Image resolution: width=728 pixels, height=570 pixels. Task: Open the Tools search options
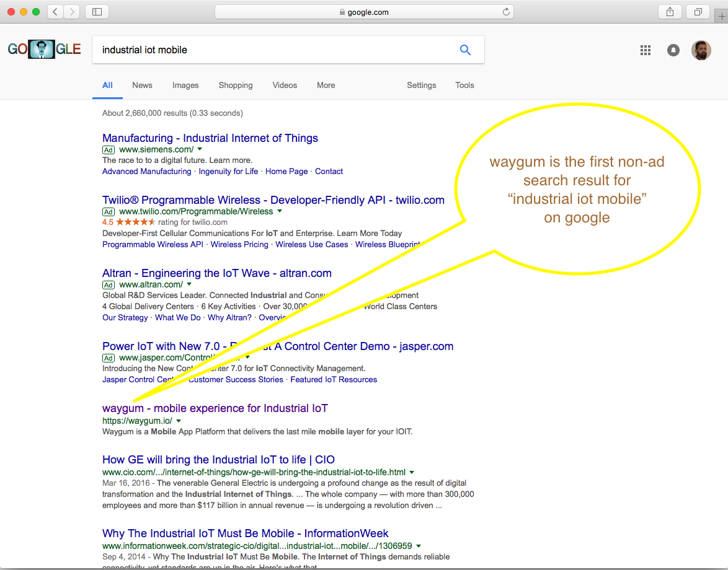464,85
